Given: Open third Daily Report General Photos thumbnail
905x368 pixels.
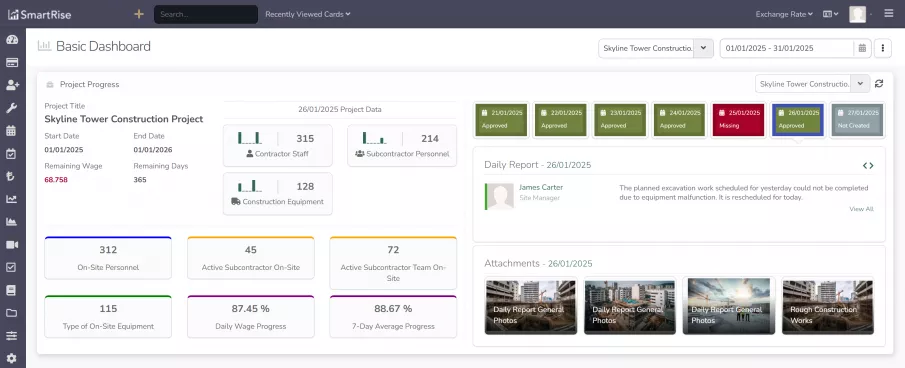Looking at the screenshot, I should pyautogui.click(x=728, y=306).
